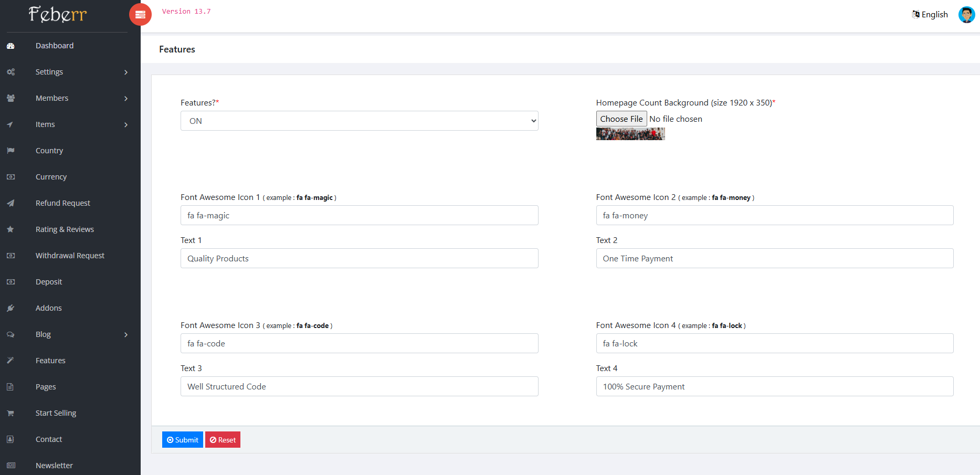This screenshot has width=980, height=475.
Task: Go to Withdrawal Request page
Action: click(70, 256)
